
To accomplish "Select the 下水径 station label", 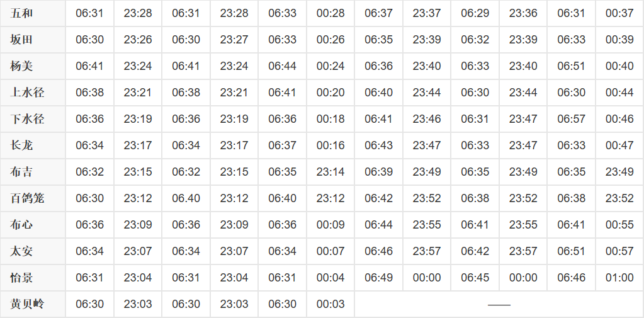I will (x=27, y=119).
